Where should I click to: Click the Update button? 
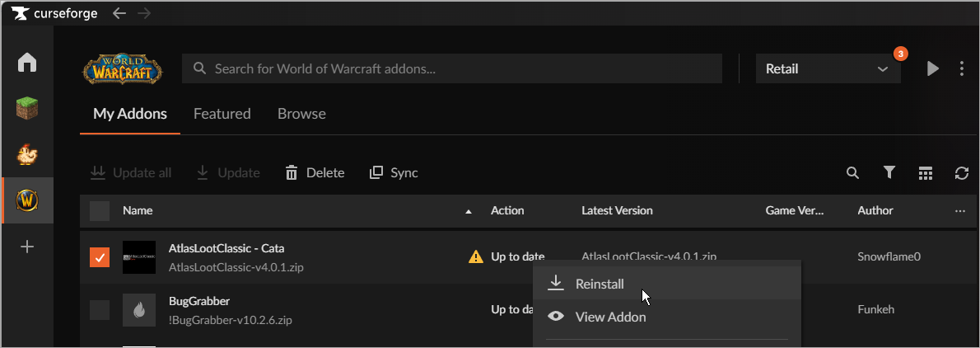click(x=228, y=172)
